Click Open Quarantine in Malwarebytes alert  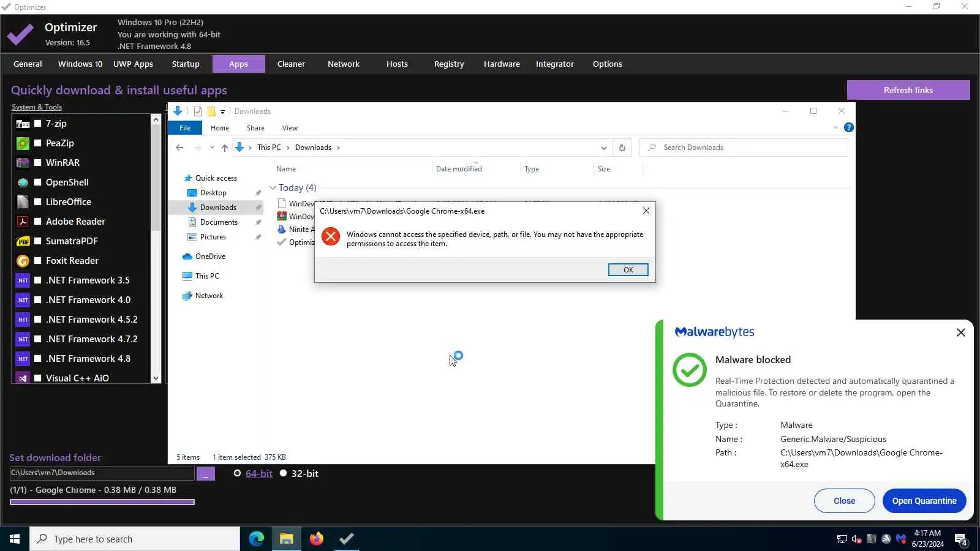[924, 501]
